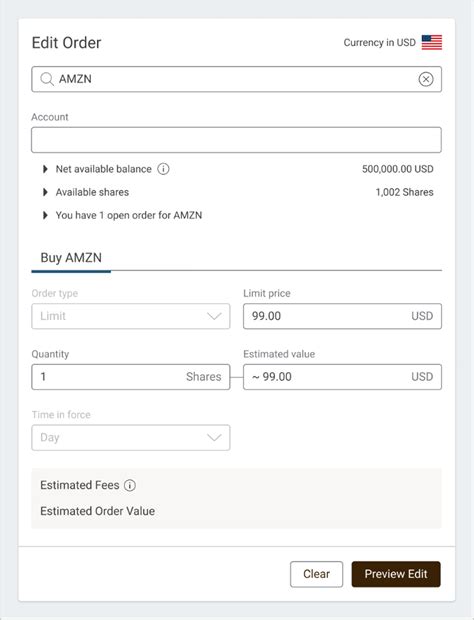Focus the AMZN symbol search field
Image resolution: width=474 pixels, height=620 pixels.
click(236, 79)
